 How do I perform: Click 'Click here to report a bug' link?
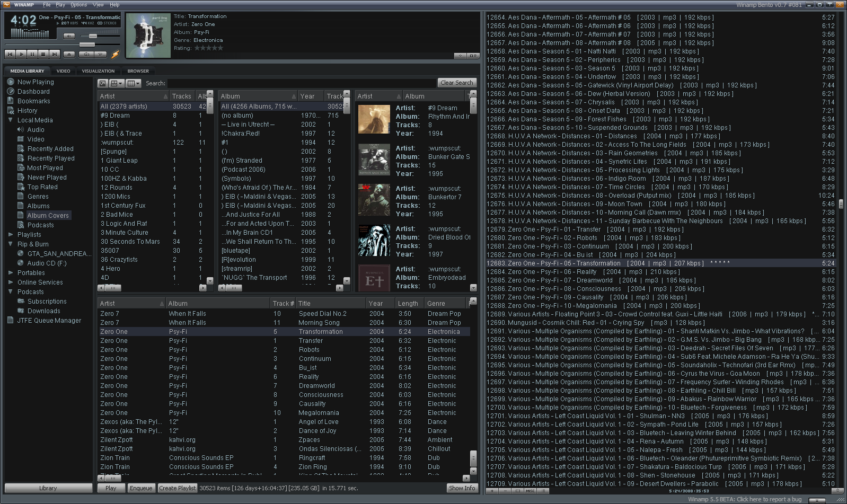point(769,499)
